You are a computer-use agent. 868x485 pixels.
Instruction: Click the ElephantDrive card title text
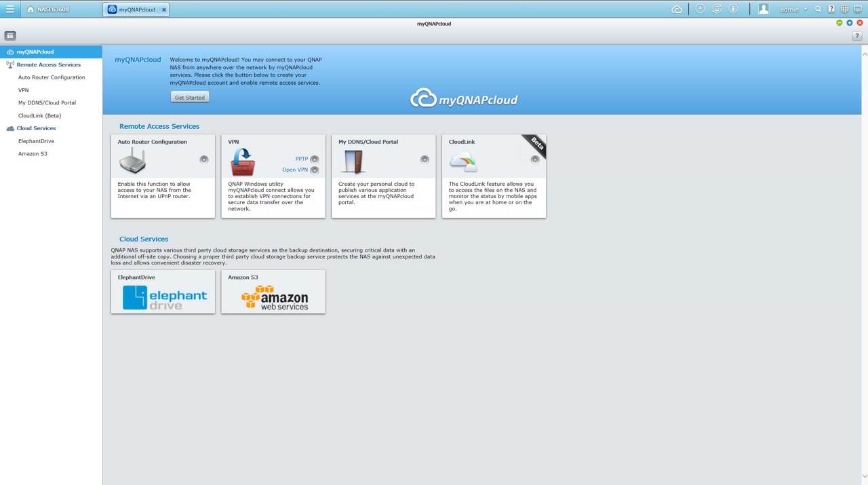pyautogui.click(x=136, y=277)
